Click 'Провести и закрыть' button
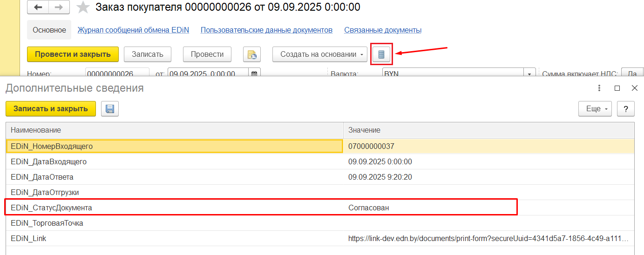This screenshot has width=644, height=255. (x=73, y=54)
